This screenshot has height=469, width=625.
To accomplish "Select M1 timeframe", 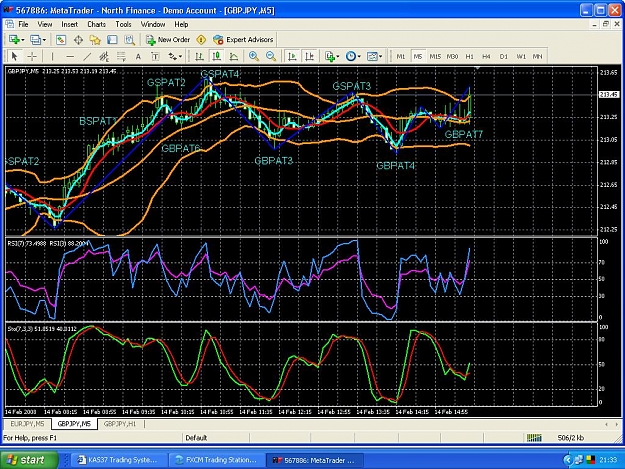I will (401, 57).
